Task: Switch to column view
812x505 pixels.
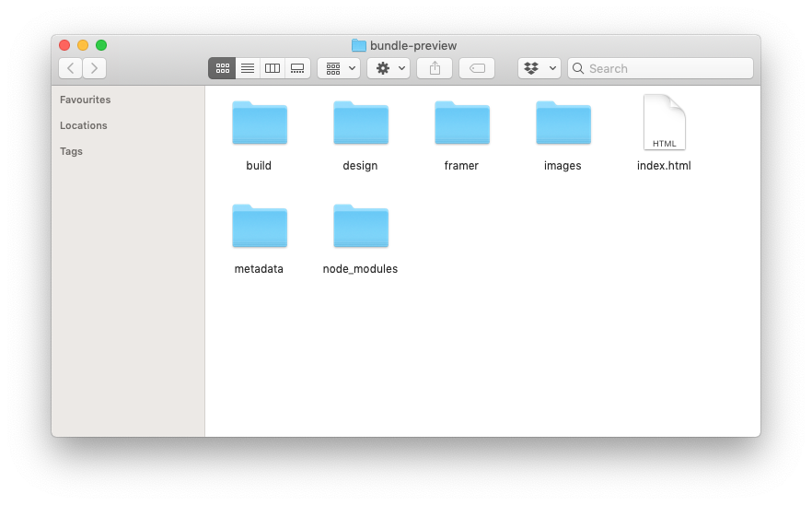Action: tap(272, 68)
